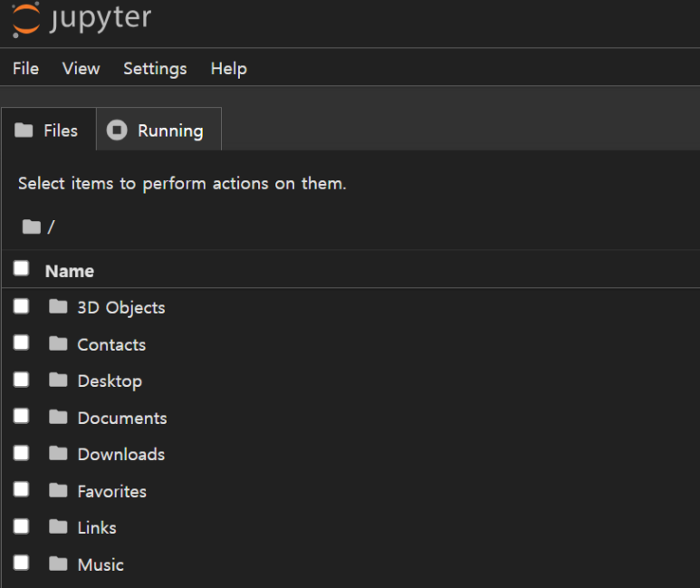Open the Documents folder name
The height and width of the screenshot is (588, 700).
tap(122, 418)
